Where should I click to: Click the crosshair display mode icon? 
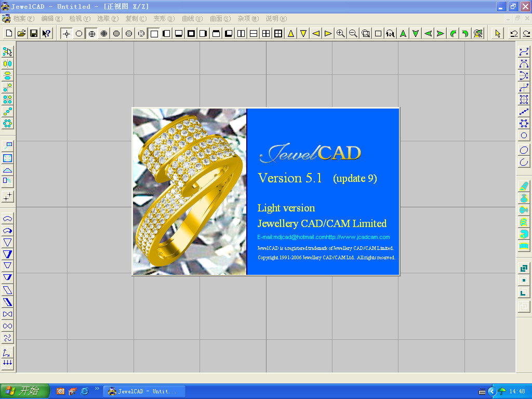pyautogui.click(x=66, y=33)
